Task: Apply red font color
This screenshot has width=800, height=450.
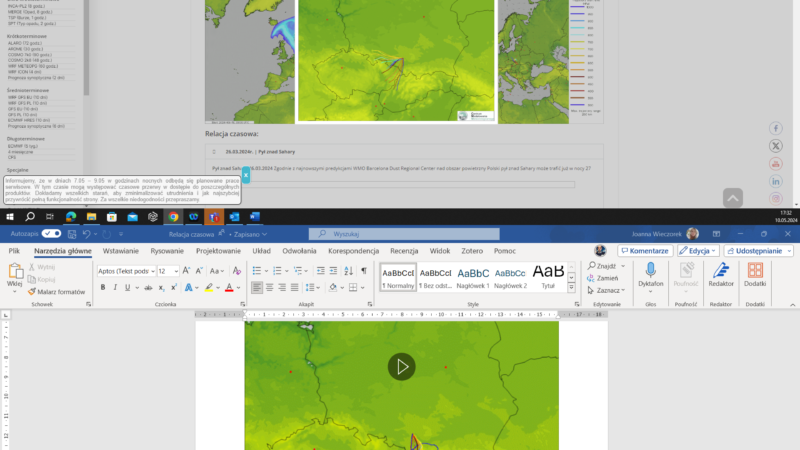Action: point(229,288)
